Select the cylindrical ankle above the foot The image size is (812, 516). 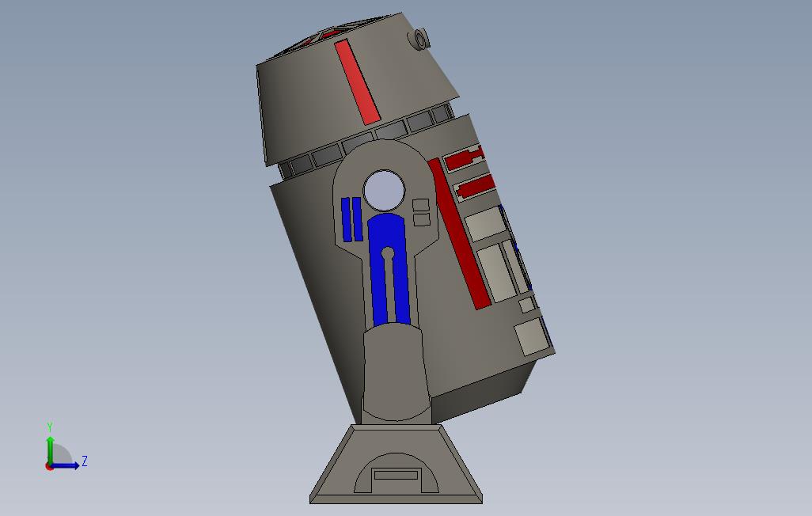tap(397, 372)
